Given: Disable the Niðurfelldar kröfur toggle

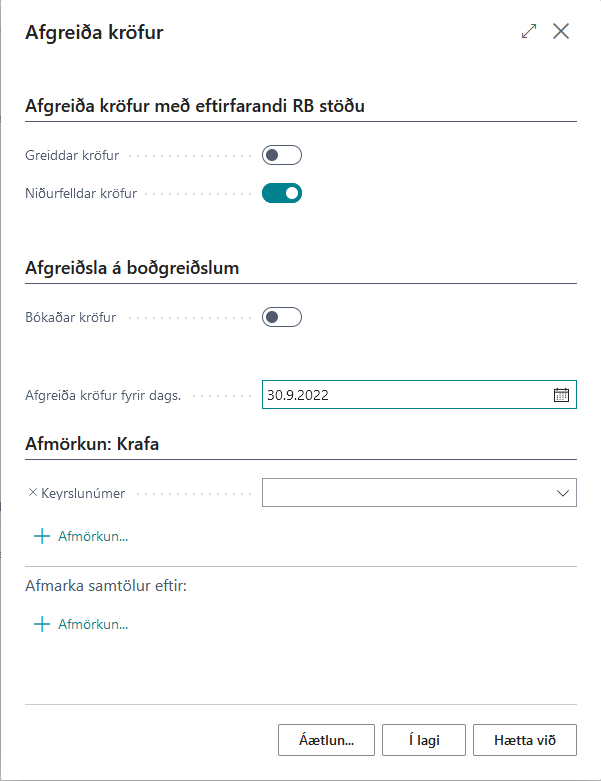Looking at the screenshot, I should pos(281,193).
